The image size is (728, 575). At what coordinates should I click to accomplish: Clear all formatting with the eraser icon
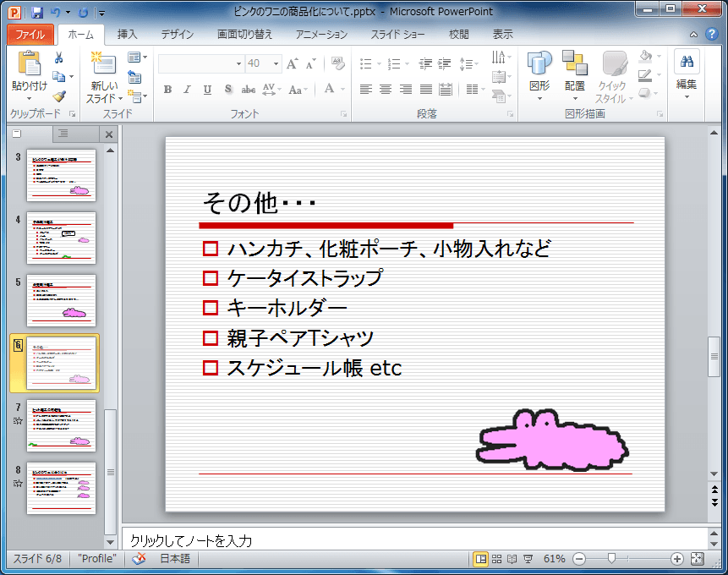click(x=337, y=63)
